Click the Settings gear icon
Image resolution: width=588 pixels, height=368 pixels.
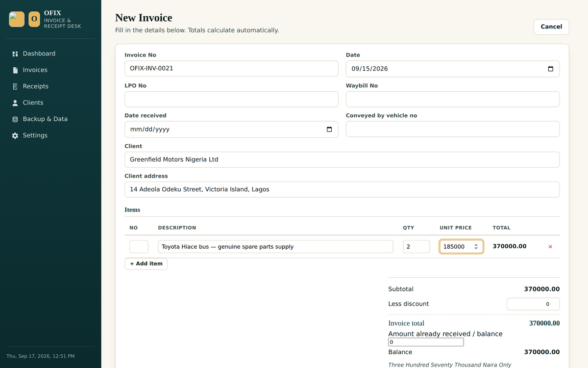(15, 135)
